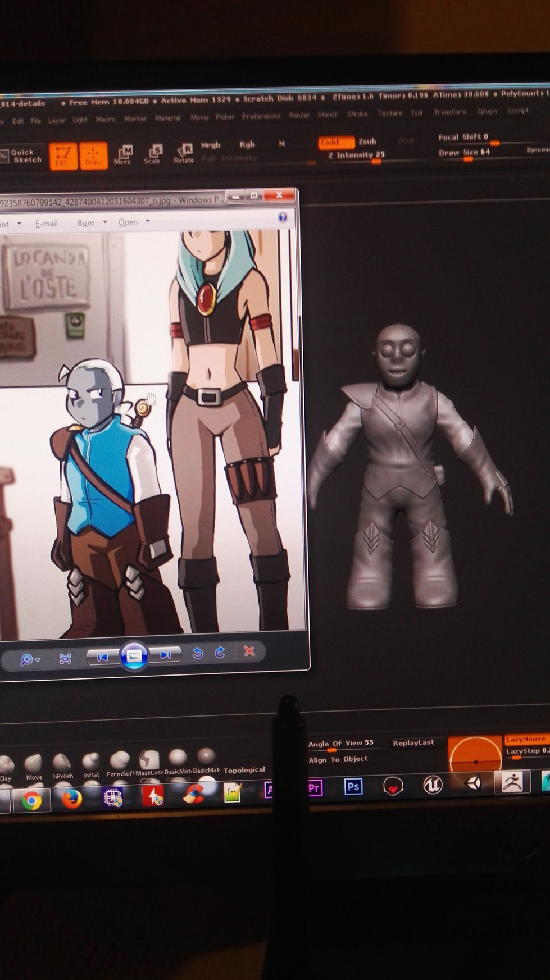Go to previous image in Photo Viewer

point(102,657)
